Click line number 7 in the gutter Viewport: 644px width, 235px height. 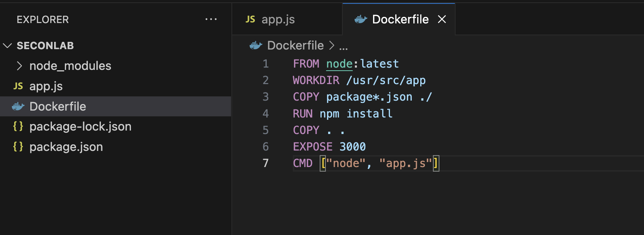point(266,163)
